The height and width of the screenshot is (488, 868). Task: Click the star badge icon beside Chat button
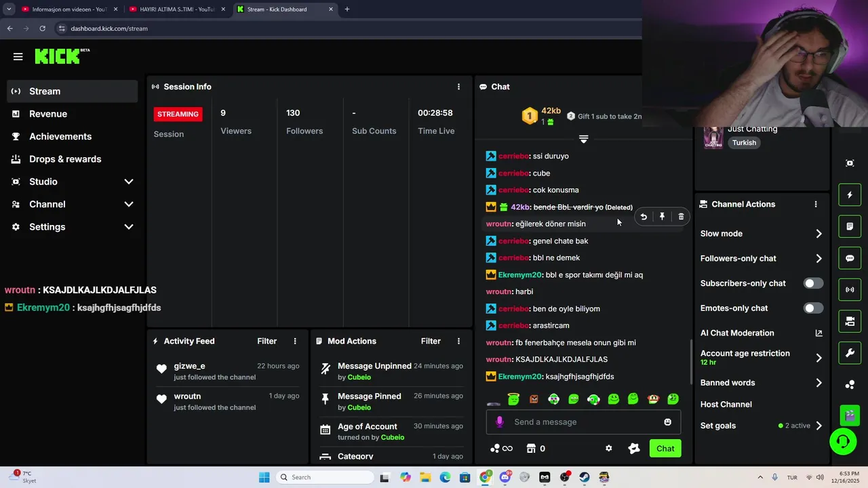634,449
